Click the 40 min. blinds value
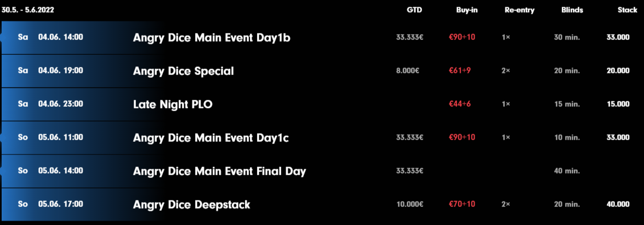Screen dimensions: 644x225 click(x=567, y=170)
